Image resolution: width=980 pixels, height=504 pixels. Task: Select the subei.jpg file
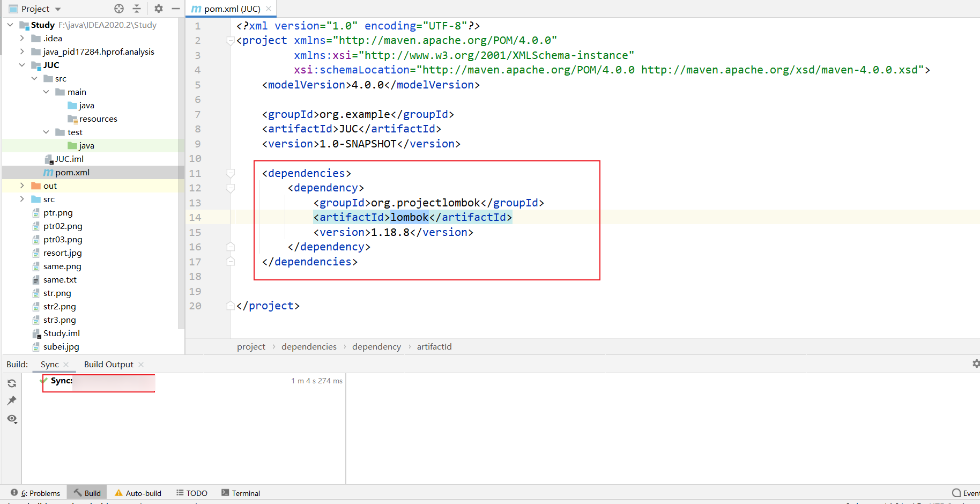[56, 346]
